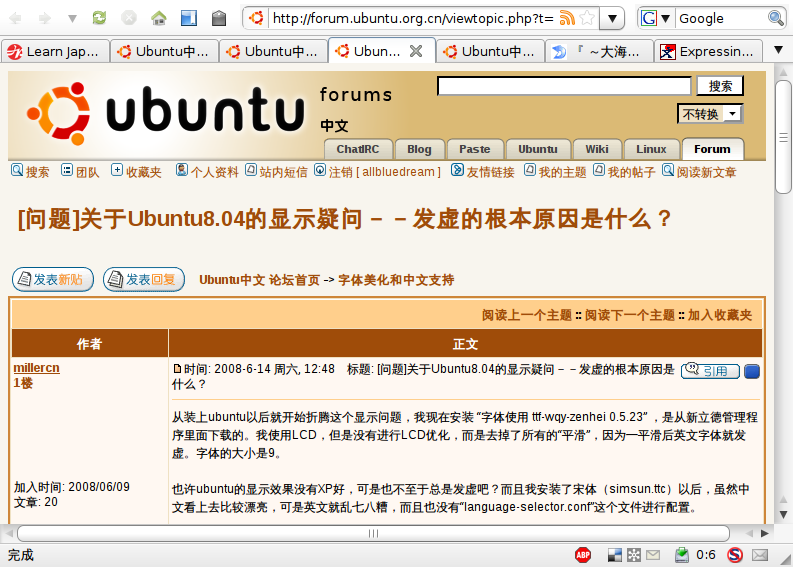Click the vertical scrollbar down arrow

pos(783,514)
